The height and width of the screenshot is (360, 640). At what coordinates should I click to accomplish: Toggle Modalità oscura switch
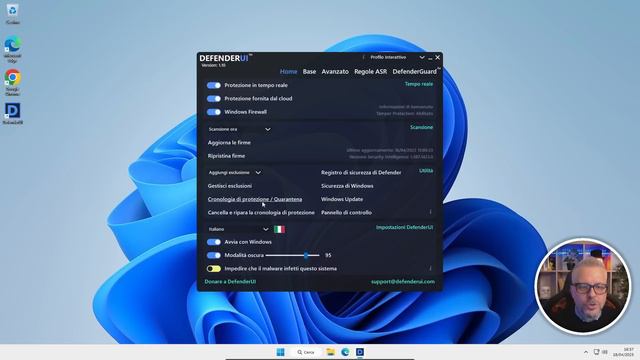[213, 256]
